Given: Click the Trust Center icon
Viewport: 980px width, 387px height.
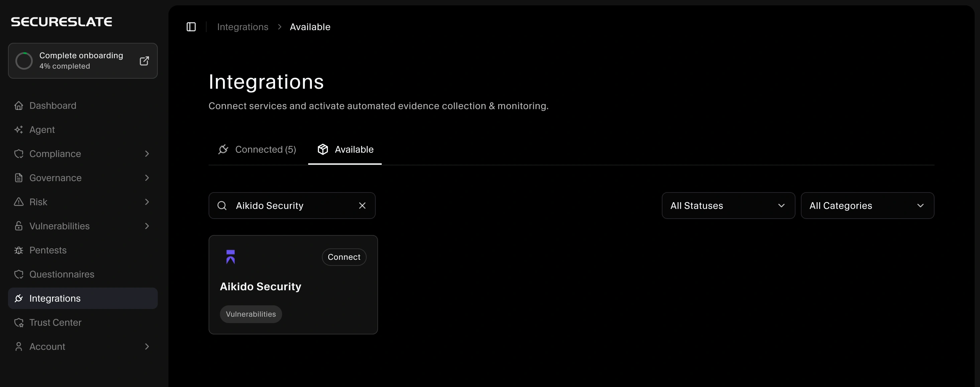Looking at the screenshot, I should (19, 323).
